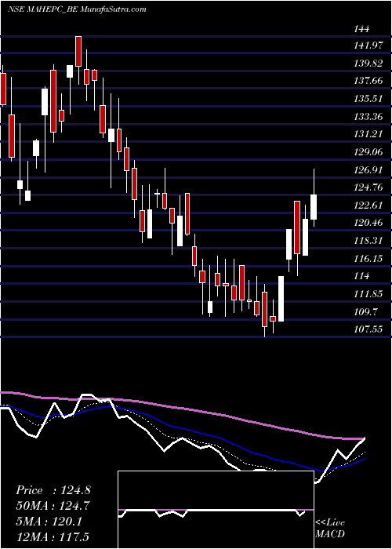Select the 114 price axis label

point(361,276)
